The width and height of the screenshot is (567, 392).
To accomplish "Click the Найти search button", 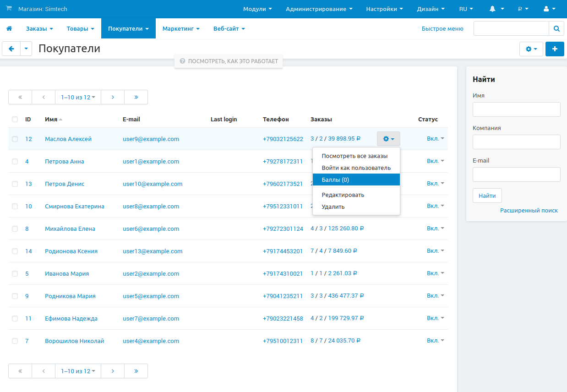I will [x=487, y=196].
